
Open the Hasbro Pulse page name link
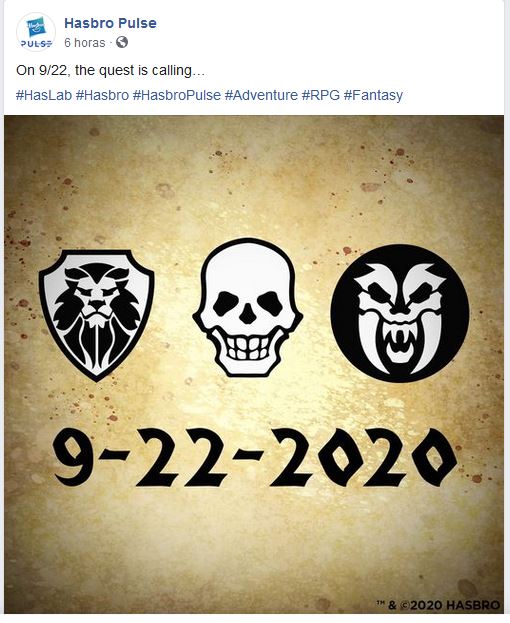(110, 23)
